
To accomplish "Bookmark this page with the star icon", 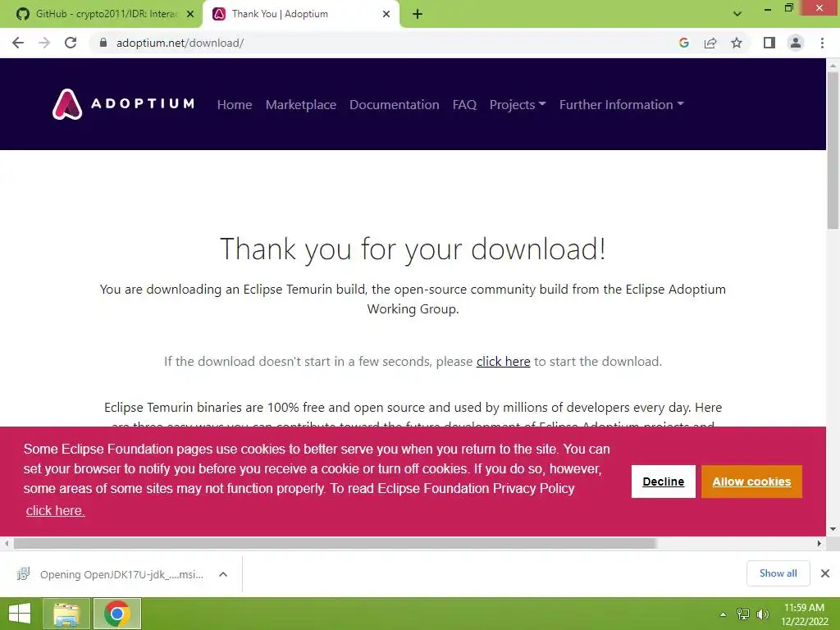I will coord(737,43).
